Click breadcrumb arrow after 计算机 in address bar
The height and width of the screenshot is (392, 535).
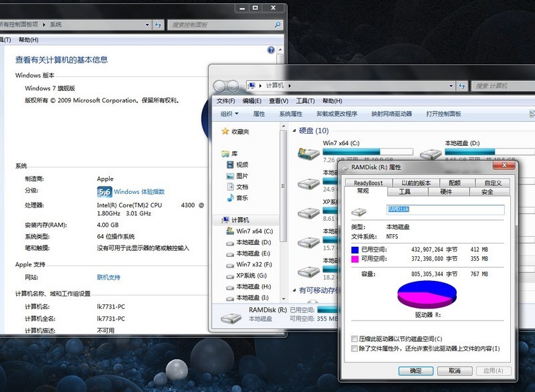click(290, 86)
